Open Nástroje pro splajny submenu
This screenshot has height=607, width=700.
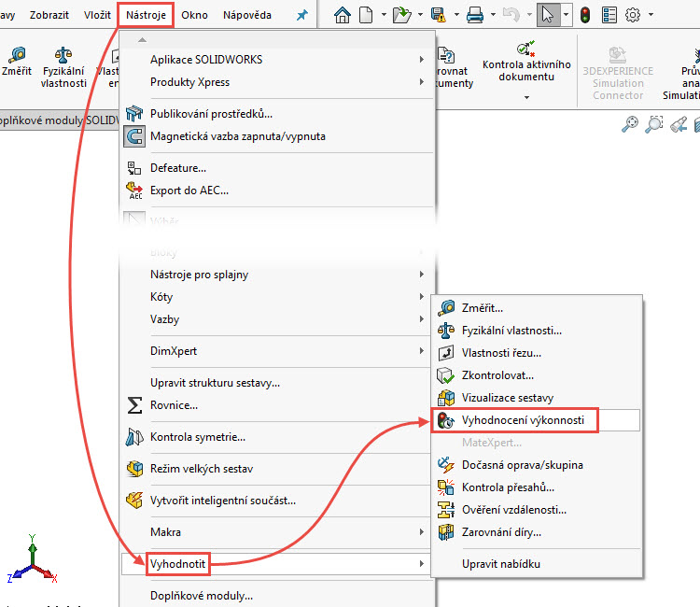[x=277, y=275]
